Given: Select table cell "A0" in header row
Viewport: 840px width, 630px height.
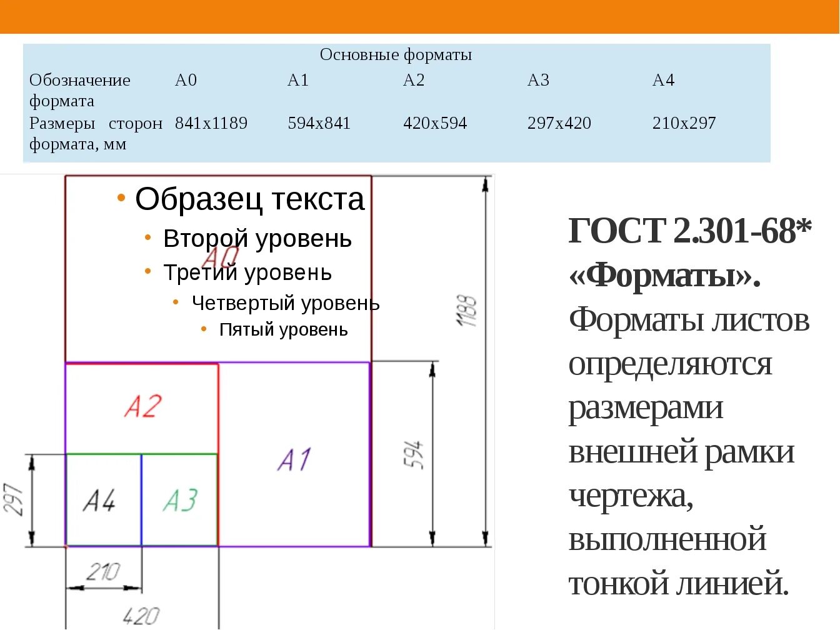Looking at the screenshot, I should 186,80.
